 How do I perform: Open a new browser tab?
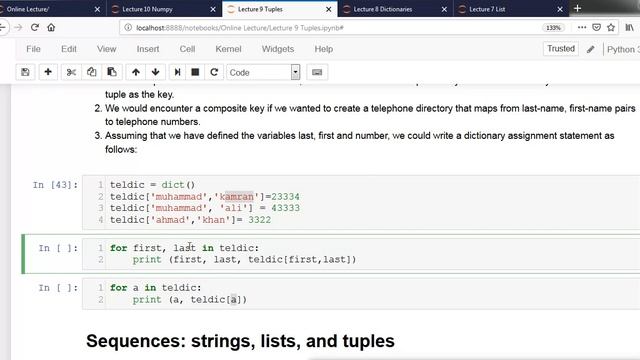click(577, 9)
